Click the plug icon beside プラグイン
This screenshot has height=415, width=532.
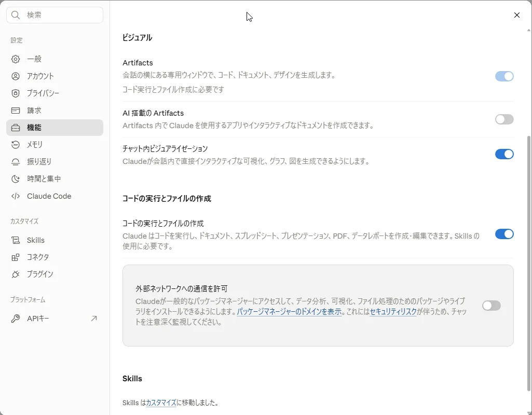point(16,274)
